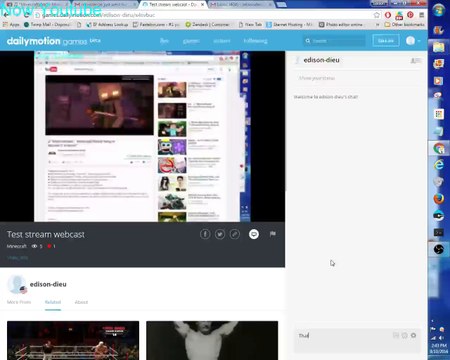Expand user avatar dropdown in header
450x360 pixels.
point(413,41)
